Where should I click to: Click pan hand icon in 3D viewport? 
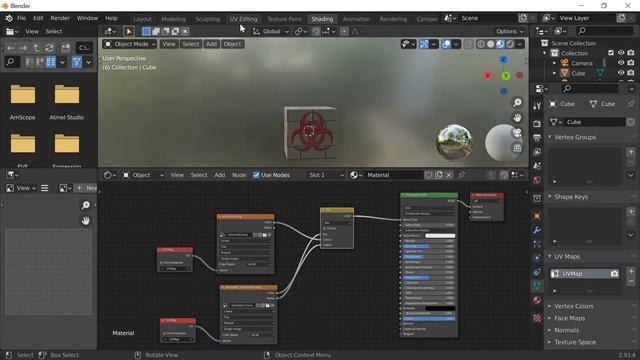[517, 118]
